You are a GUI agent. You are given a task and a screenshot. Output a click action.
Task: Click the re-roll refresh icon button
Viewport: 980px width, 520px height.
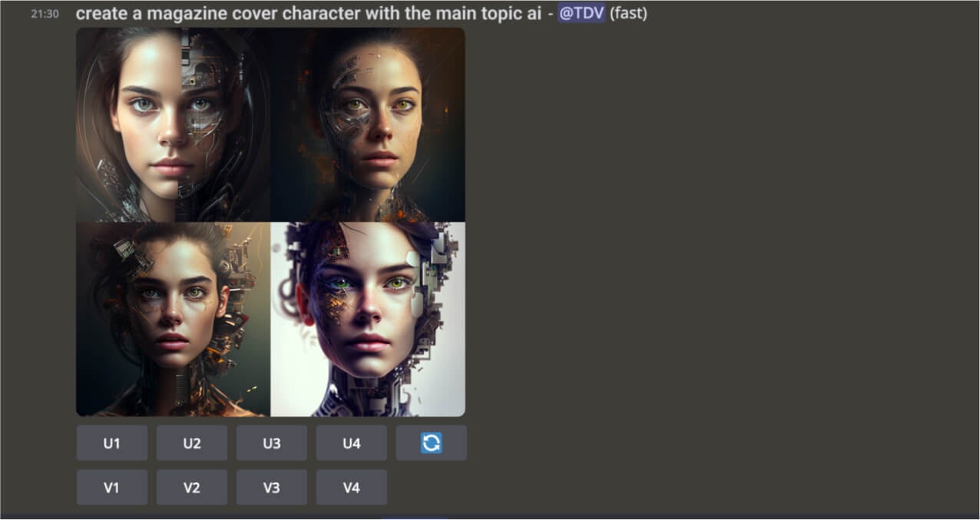432,443
